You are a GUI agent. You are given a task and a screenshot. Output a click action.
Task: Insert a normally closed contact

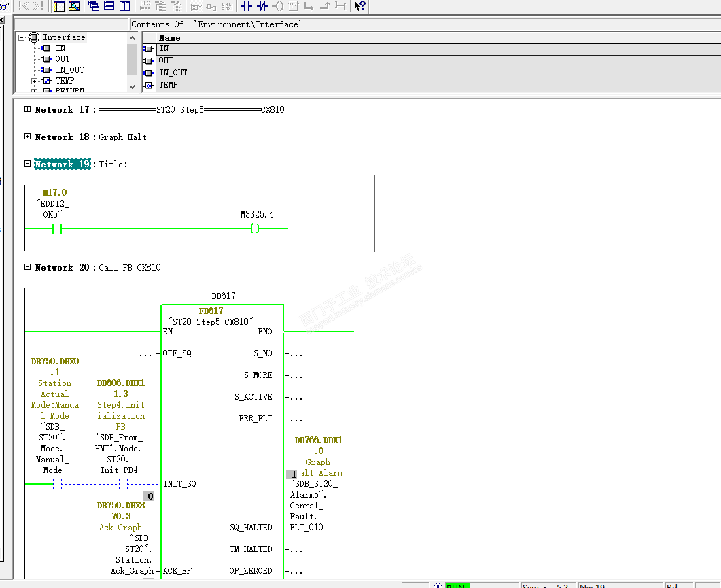262,6
